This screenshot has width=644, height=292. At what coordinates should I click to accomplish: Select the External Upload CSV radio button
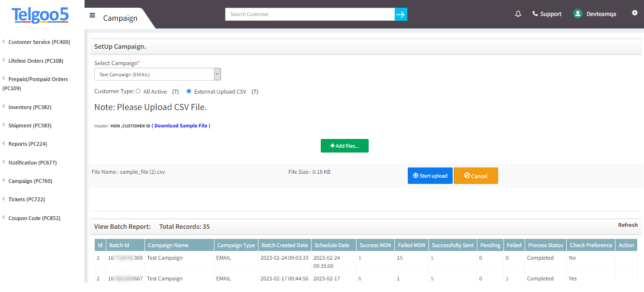click(x=188, y=91)
